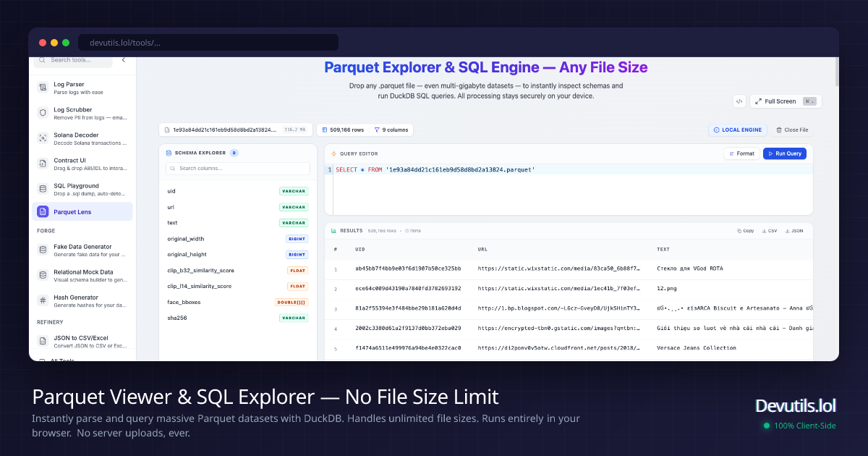This screenshot has height=456, width=868.
Task: Open the Log Parser tool
Action: tap(83, 88)
